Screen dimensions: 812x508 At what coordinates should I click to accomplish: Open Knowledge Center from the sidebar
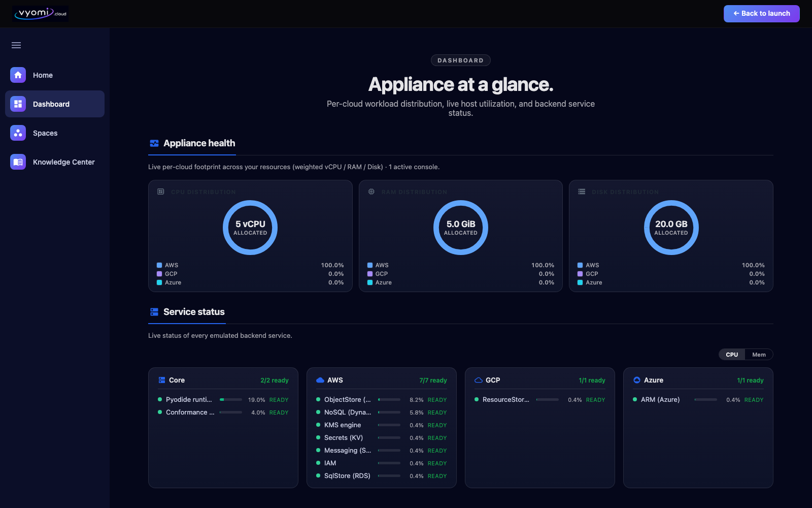(55, 162)
